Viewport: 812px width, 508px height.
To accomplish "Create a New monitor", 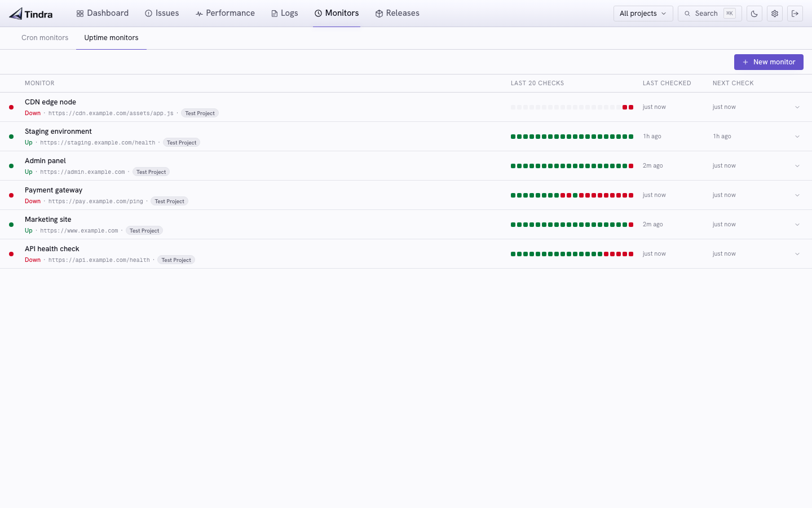I will (x=769, y=62).
